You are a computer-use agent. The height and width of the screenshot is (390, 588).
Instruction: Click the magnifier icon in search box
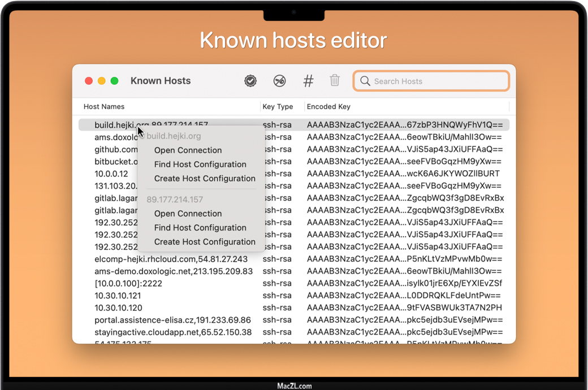click(365, 81)
